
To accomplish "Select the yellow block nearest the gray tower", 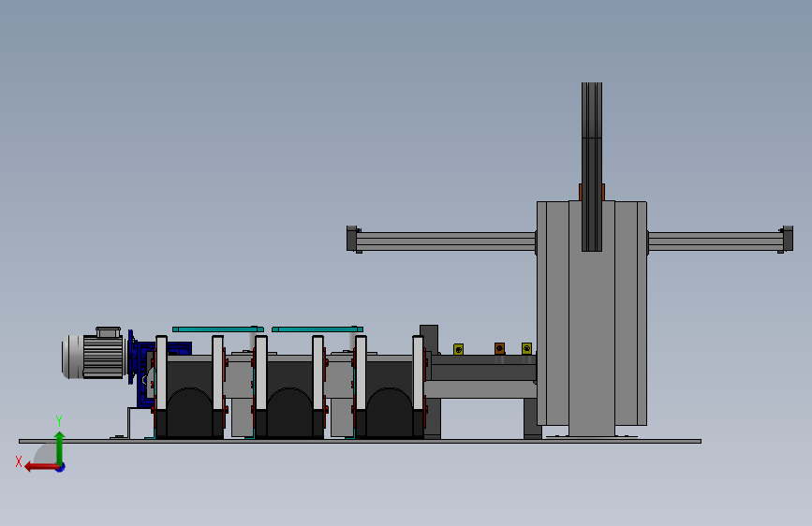I will 526,348.
